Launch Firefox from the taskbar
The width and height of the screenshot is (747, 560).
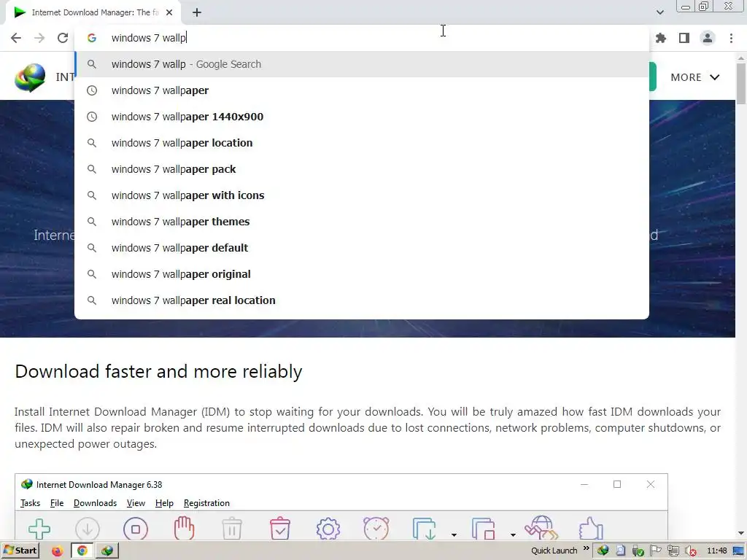coord(57,551)
